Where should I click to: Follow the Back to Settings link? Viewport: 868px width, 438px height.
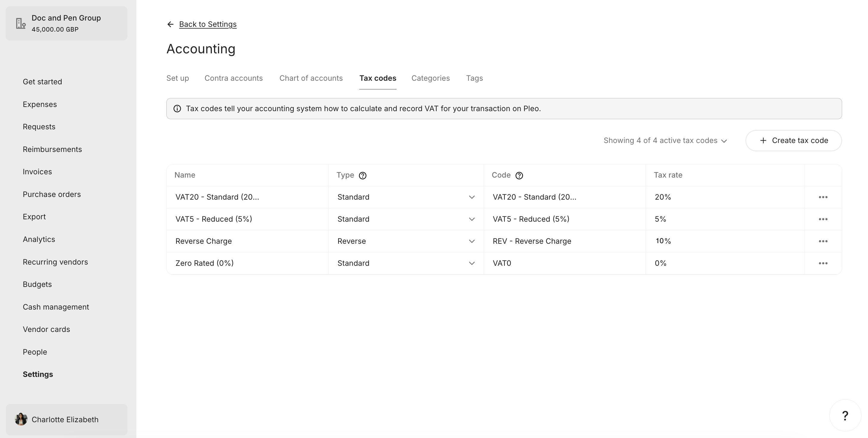pos(207,24)
